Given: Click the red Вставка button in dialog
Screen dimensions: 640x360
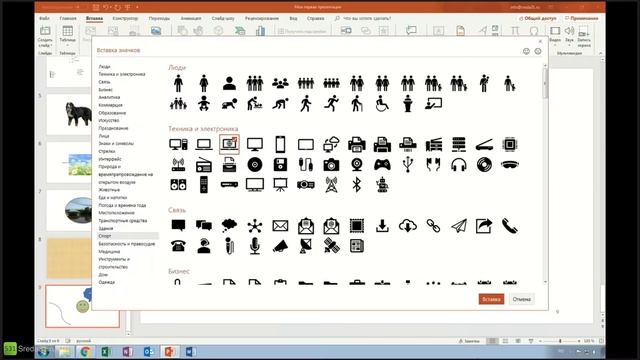Looking at the screenshot, I should [x=491, y=299].
